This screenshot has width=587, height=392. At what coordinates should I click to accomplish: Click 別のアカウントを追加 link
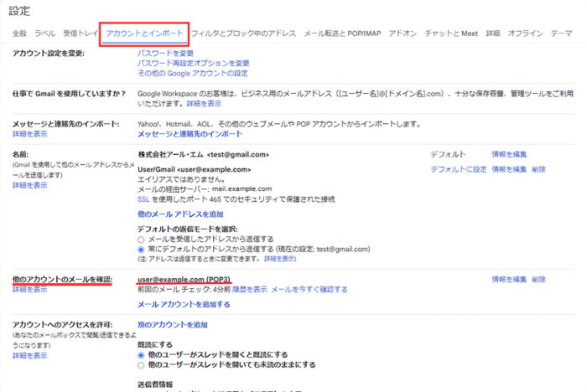point(172,324)
